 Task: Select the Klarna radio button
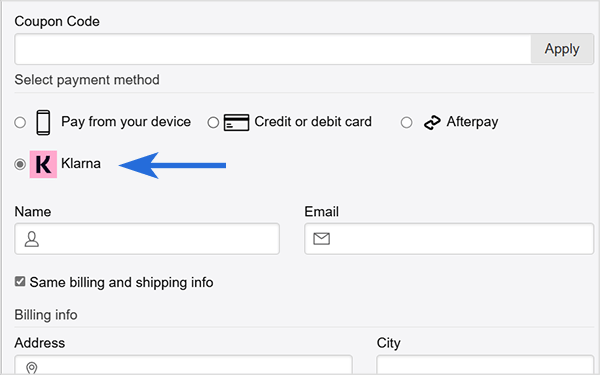coord(20,164)
